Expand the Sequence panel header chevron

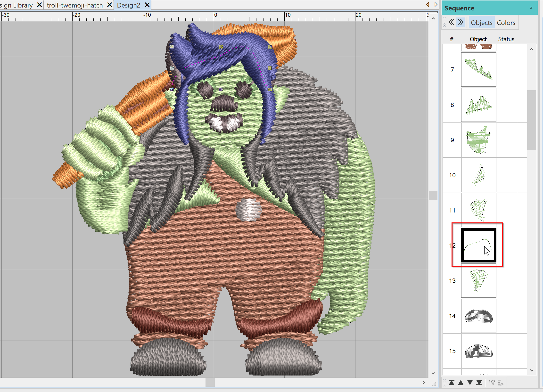tap(531, 8)
